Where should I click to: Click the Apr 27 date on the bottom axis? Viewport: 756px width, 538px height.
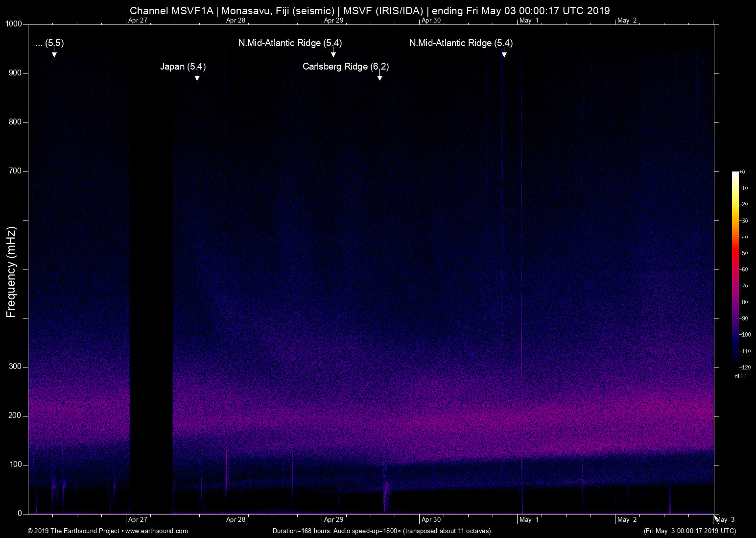tap(138, 520)
